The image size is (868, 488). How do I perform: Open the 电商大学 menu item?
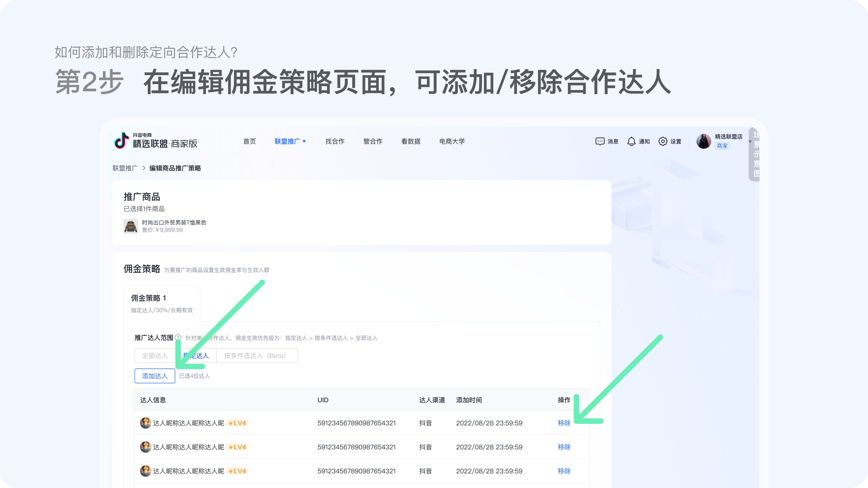(452, 141)
